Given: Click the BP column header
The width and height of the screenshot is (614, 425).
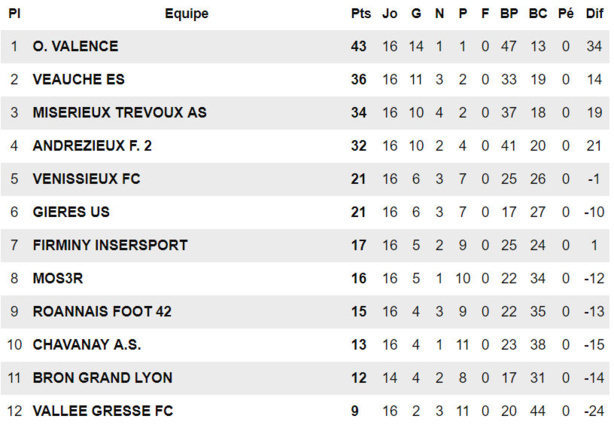Looking at the screenshot, I should [509, 14].
